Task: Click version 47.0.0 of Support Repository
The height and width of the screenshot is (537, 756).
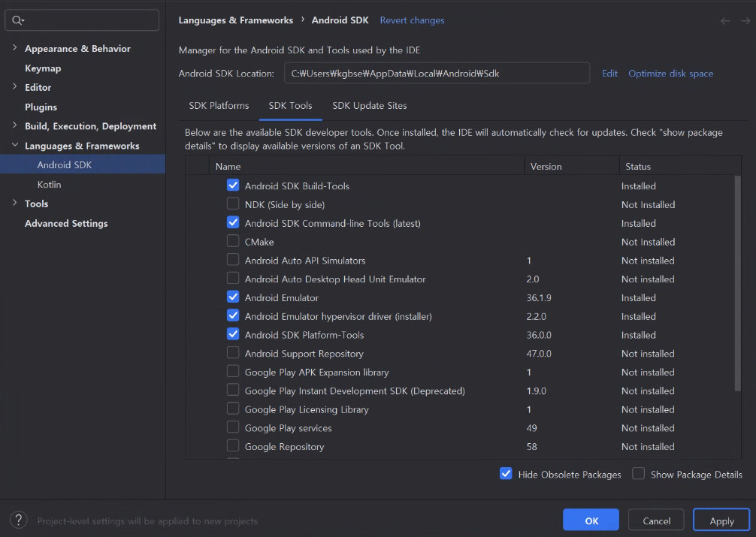Action: coord(539,354)
